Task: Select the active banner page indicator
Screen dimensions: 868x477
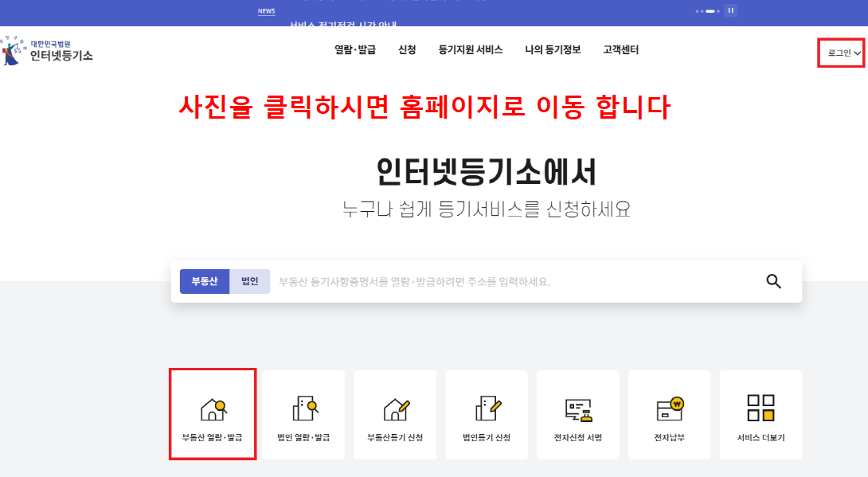Action: (710, 11)
